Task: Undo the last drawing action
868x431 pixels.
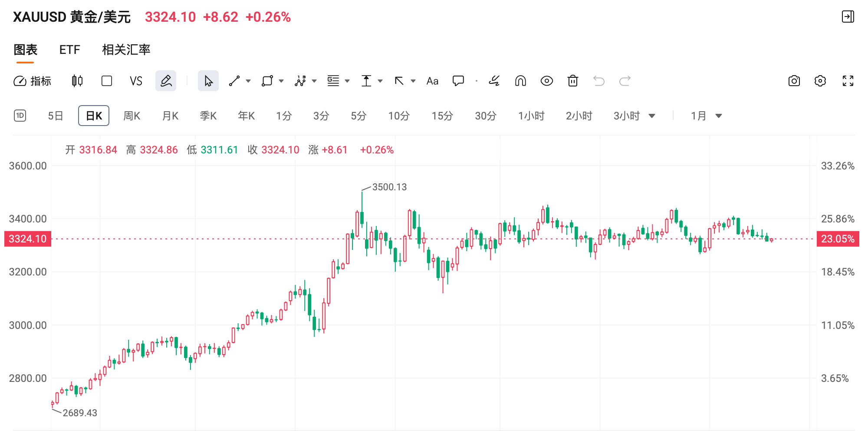Action: 599,81
